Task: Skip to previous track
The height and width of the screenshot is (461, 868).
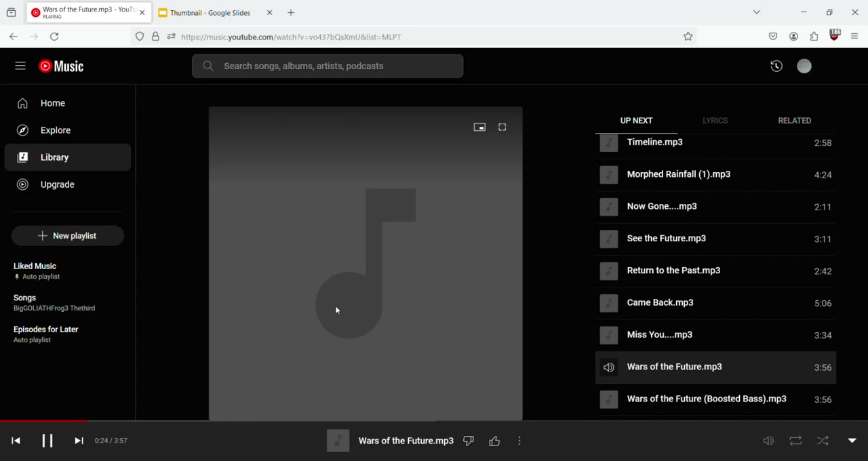Action: 16,441
